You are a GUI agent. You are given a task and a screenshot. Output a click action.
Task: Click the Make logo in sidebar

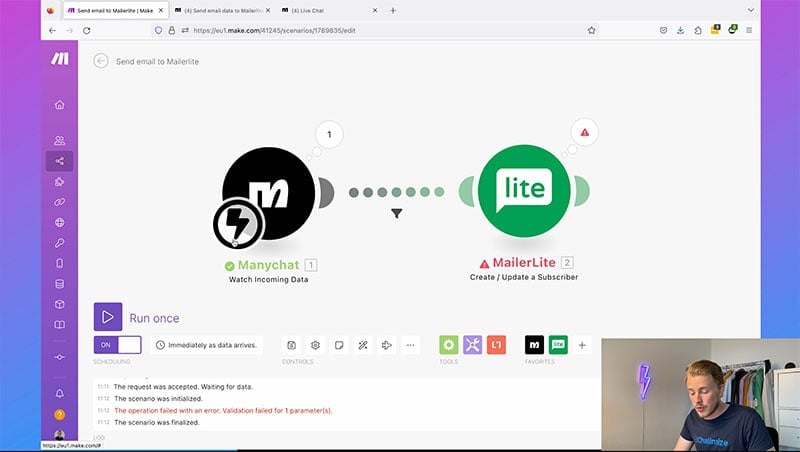click(60, 59)
